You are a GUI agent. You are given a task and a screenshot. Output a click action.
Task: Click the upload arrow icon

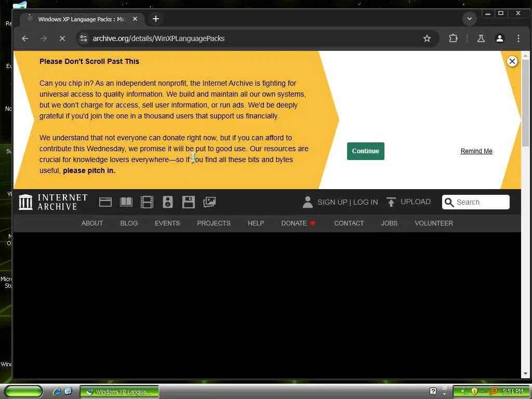[x=391, y=202]
